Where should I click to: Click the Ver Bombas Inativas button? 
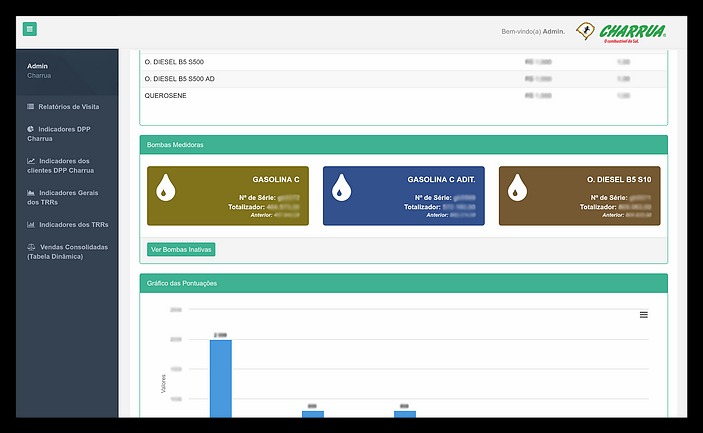(x=181, y=249)
